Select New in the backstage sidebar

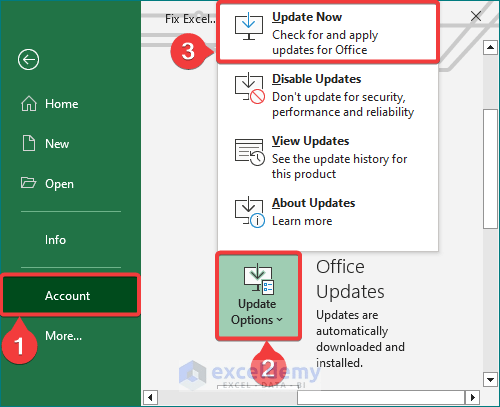click(70, 144)
